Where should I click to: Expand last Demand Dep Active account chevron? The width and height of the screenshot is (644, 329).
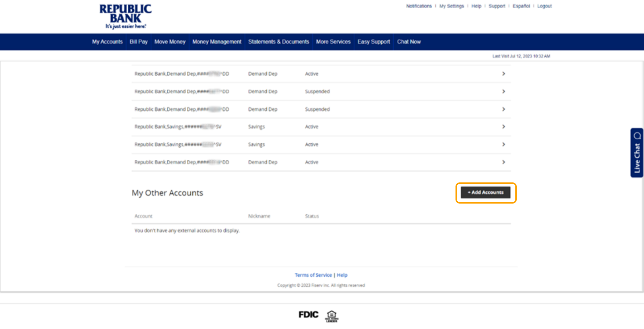pyautogui.click(x=504, y=162)
